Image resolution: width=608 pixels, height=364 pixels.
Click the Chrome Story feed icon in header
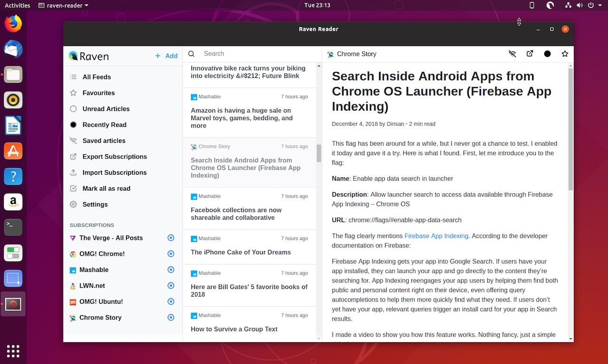tap(331, 54)
